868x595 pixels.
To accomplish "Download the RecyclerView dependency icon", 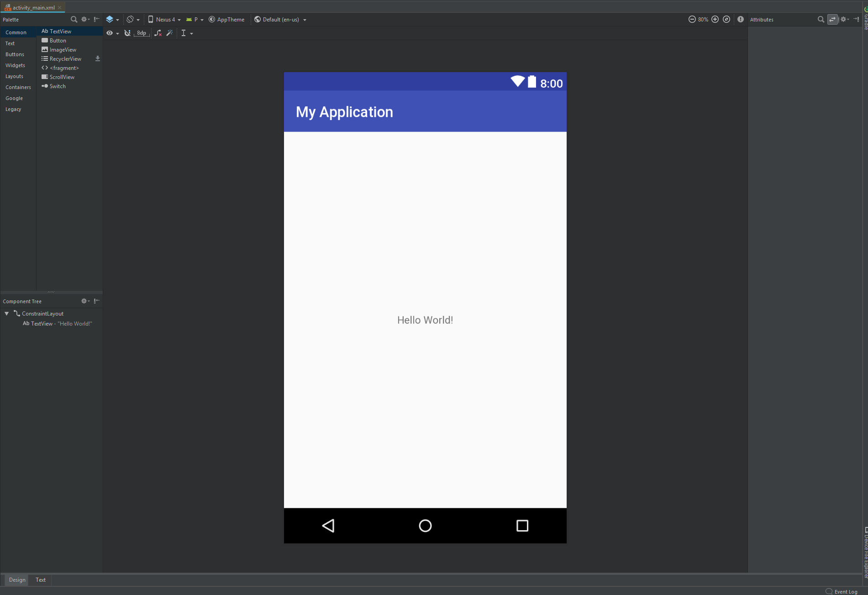I will [x=97, y=58].
